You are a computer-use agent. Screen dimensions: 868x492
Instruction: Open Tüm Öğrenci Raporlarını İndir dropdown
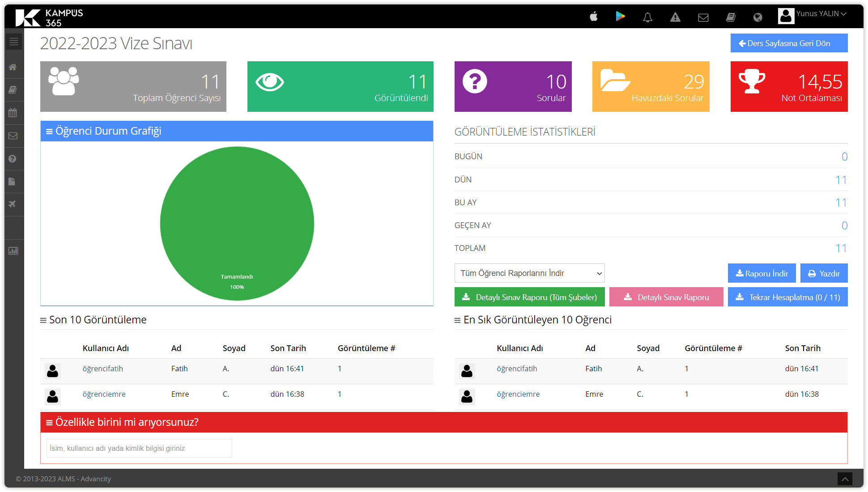529,273
